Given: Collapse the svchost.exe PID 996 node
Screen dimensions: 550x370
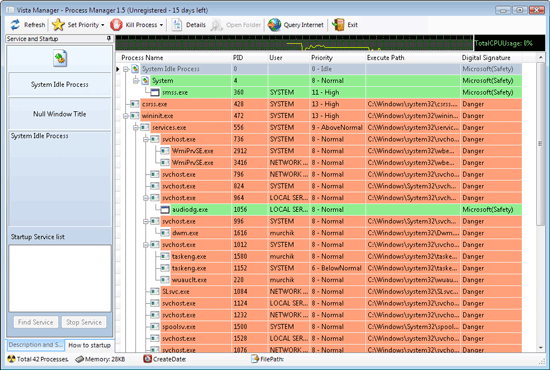Looking at the screenshot, I should tap(146, 221).
